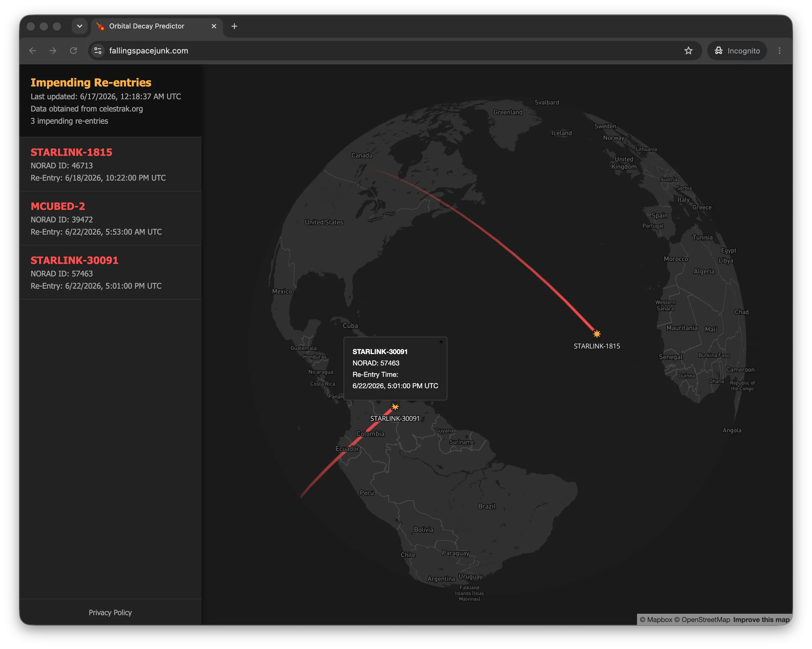Click the Brazil label on the globe
The width and height of the screenshot is (812, 649).
(487, 506)
